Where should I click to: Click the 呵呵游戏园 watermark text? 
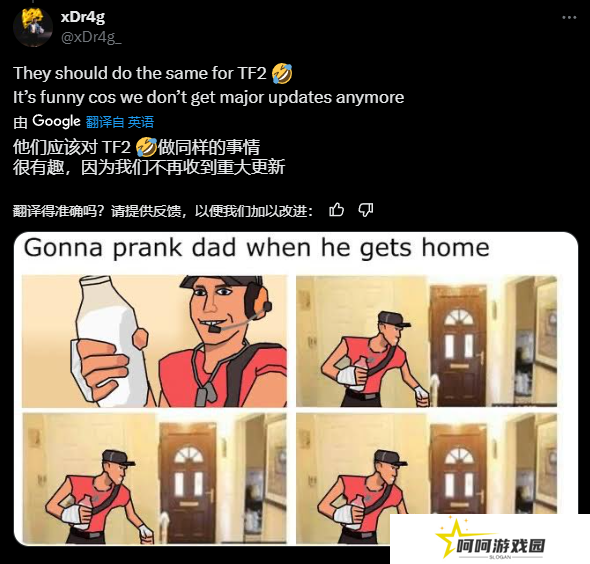click(500, 546)
